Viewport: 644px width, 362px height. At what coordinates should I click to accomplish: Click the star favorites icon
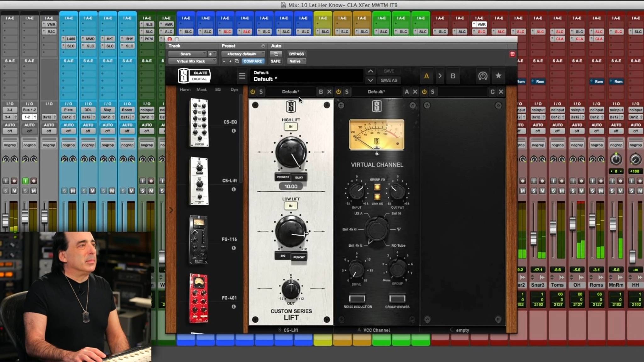[x=498, y=76]
